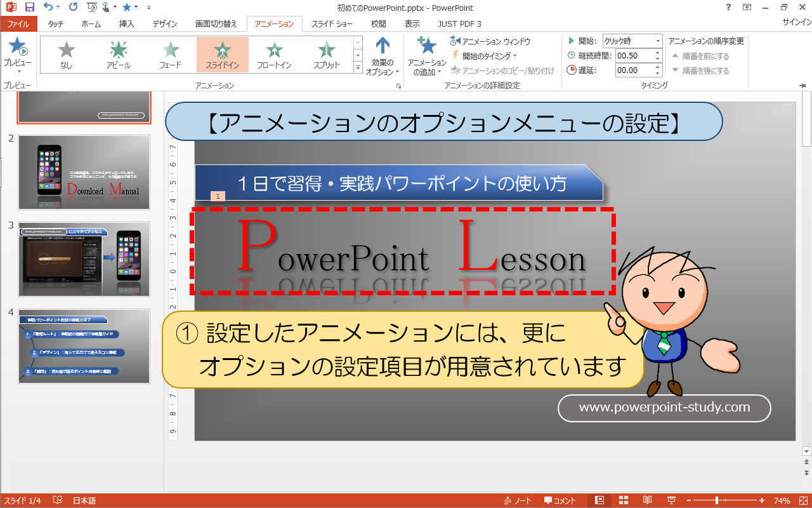Click zoom out minus button
This screenshot has height=508, width=812.
(688, 500)
